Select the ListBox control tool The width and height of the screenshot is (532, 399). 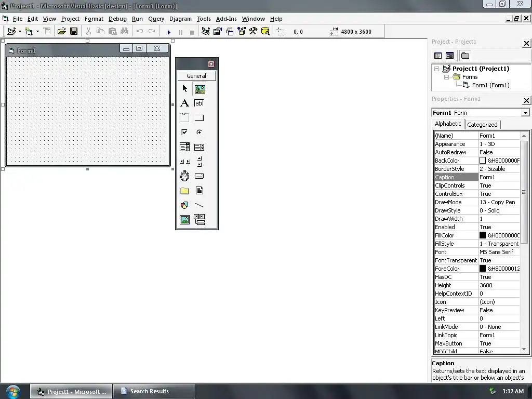click(199, 147)
